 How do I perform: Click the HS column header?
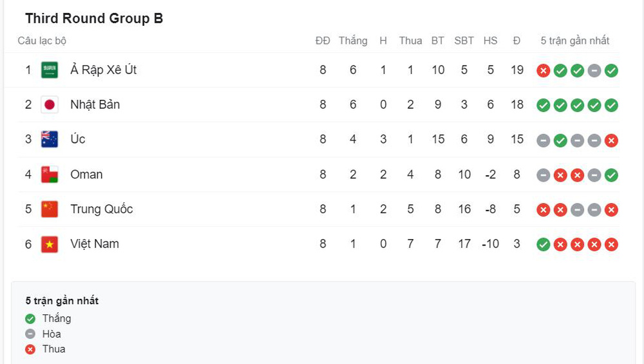click(490, 41)
